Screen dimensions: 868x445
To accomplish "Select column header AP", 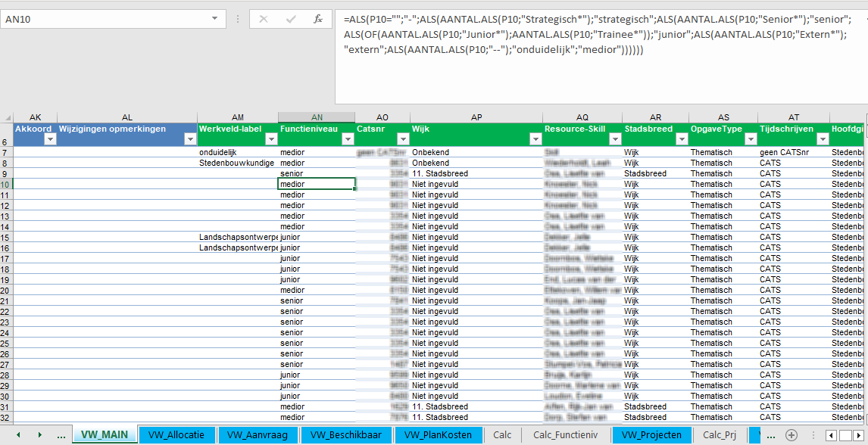I will coord(476,117).
